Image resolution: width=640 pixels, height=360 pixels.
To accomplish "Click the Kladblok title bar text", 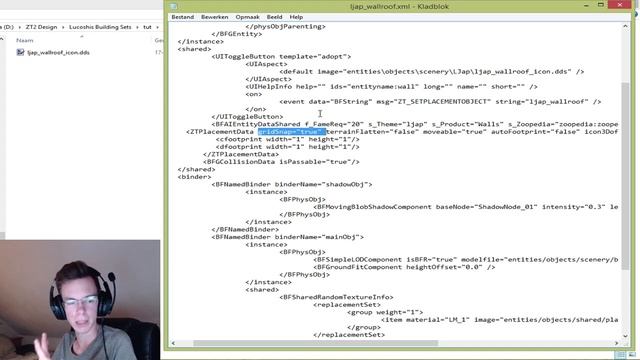I will pyautogui.click(x=400, y=7).
